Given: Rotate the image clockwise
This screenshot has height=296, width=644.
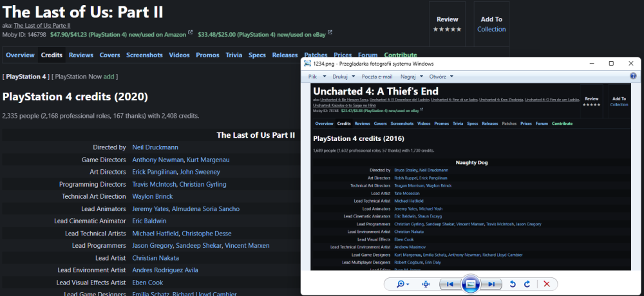Looking at the screenshot, I should [x=527, y=284].
